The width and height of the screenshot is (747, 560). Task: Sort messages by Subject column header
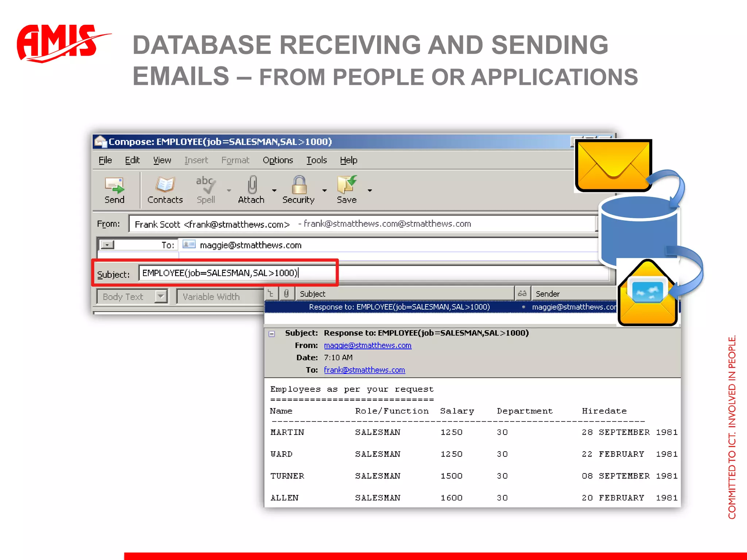click(x=405, y=293)
